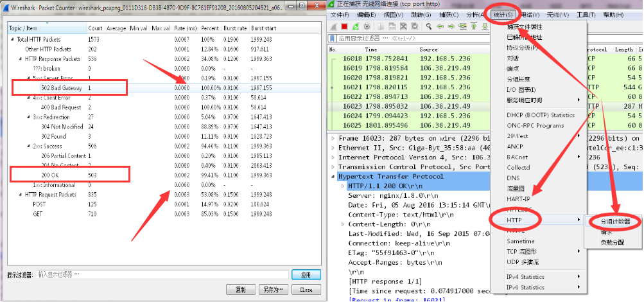The image size is (644, 302).
Task: Sort by the Count column header
Action: 95,28
